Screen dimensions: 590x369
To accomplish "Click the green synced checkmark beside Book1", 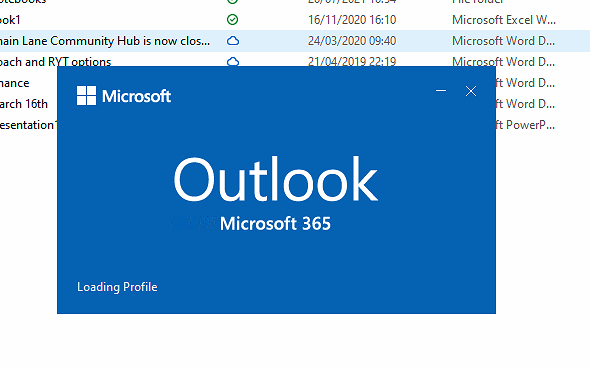I will pyautogui.click(x=233, y=20).
